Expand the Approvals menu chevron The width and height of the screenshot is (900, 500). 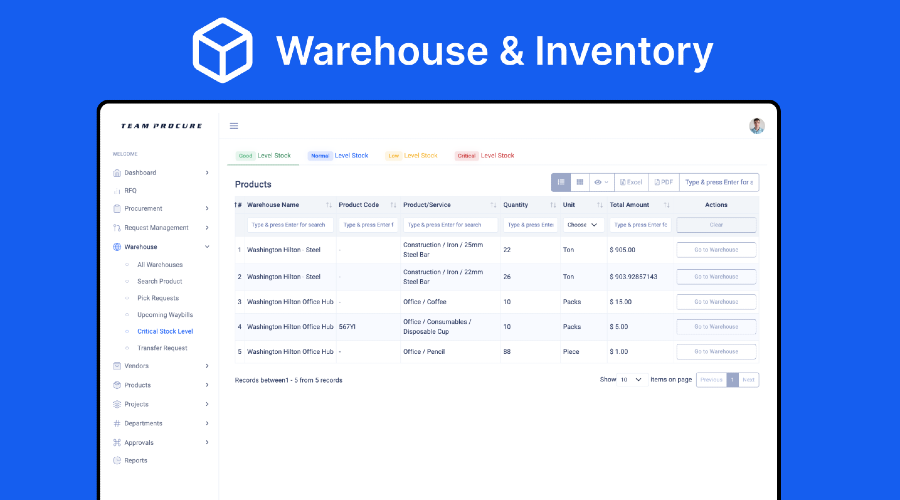[207, 443]
